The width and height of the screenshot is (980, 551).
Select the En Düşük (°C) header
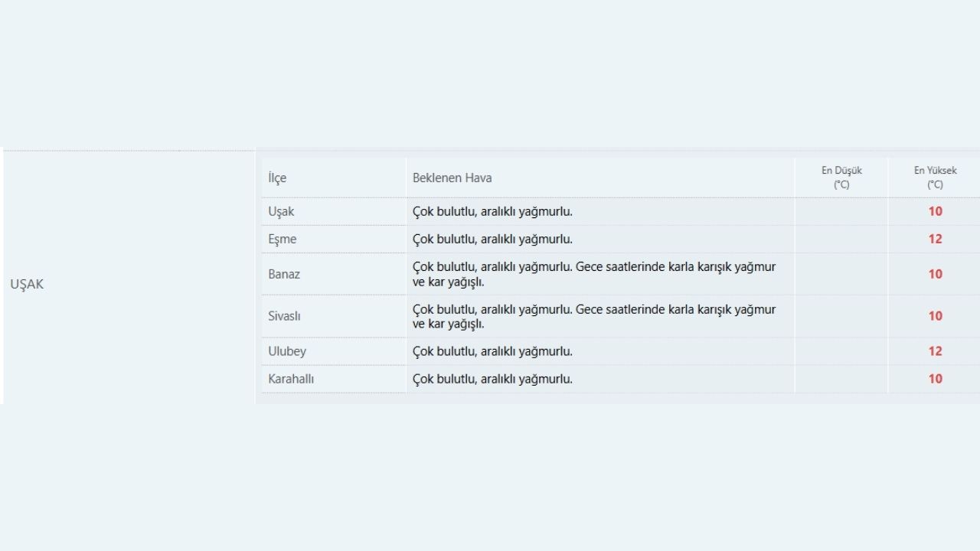pyautogui.click(x=841, y=178)
